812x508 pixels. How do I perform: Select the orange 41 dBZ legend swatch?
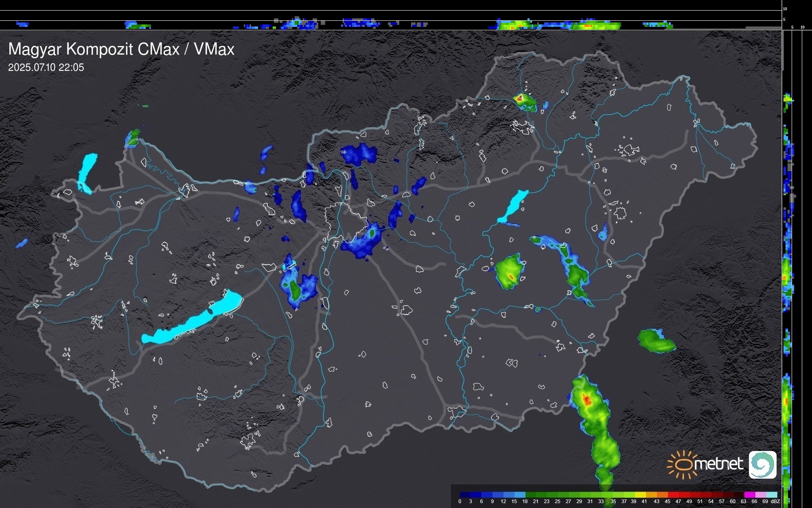(x=651, y=495)
